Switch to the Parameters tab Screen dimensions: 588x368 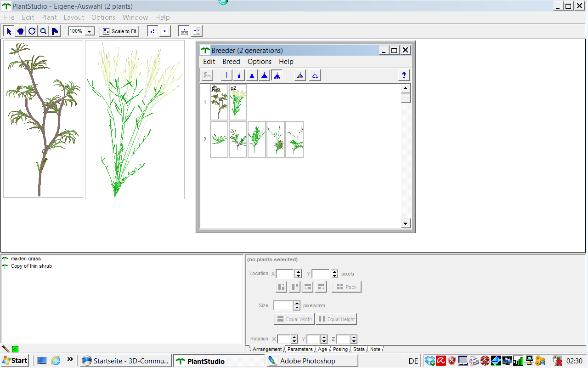click(300, 350)
